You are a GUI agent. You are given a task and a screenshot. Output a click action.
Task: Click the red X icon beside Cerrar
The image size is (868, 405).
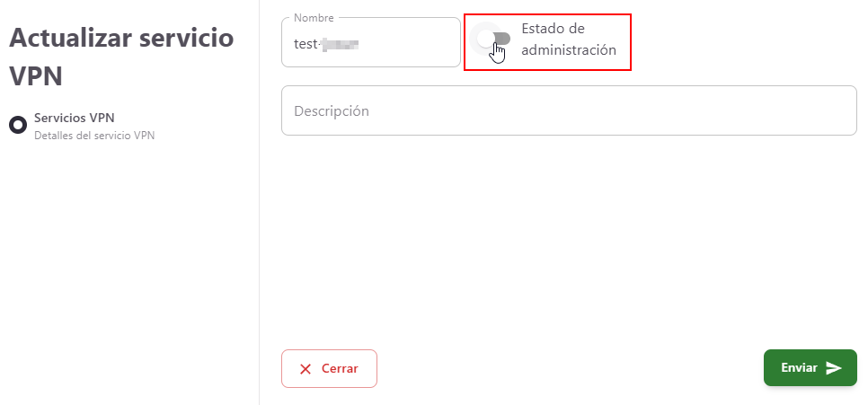click(306, 369)
